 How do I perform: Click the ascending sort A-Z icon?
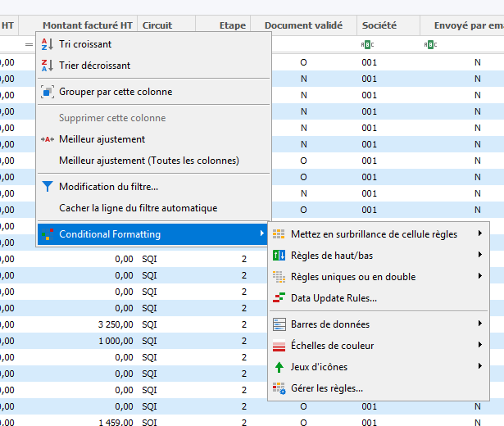[x=47, y=44]
